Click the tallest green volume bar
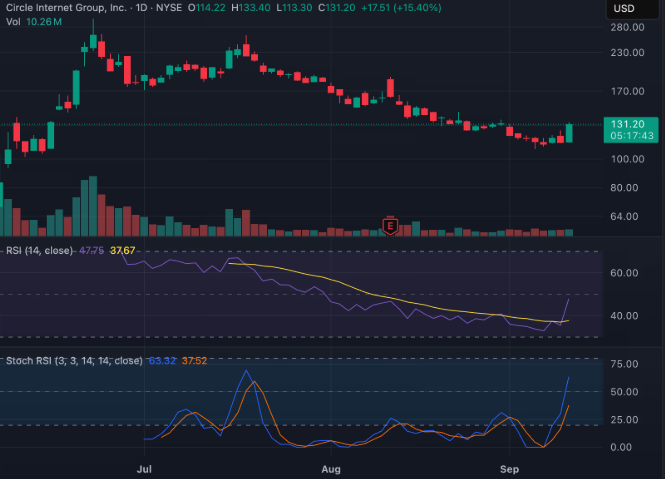This screenshot has width=665, height=479. [x=93, y=206]
